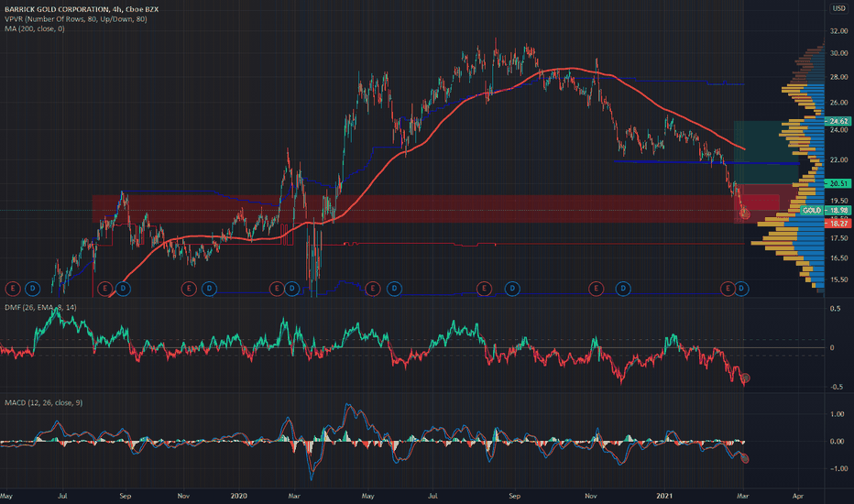Open earnings E marker above May 2020 label
The width and height of the screenshot is (854, 504).
(373, 289)
